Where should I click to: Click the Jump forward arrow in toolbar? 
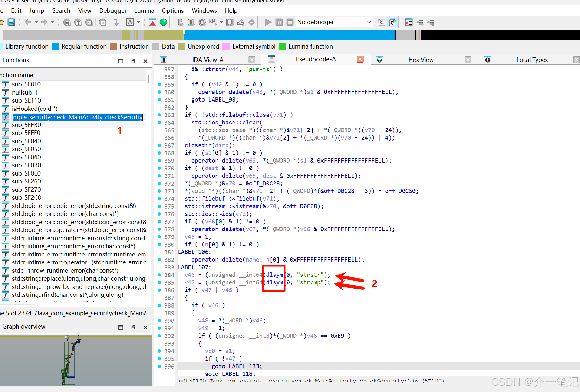coord(44,22)
